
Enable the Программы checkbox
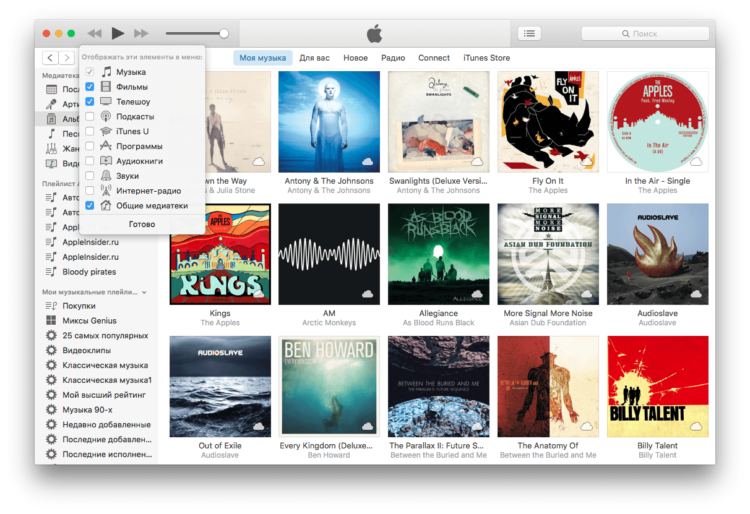click(89, 146)
